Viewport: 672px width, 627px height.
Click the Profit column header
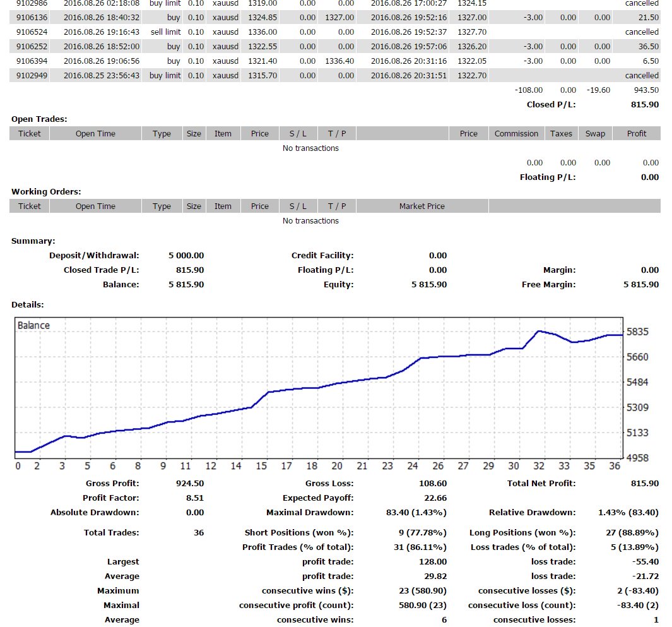point(637,134)
